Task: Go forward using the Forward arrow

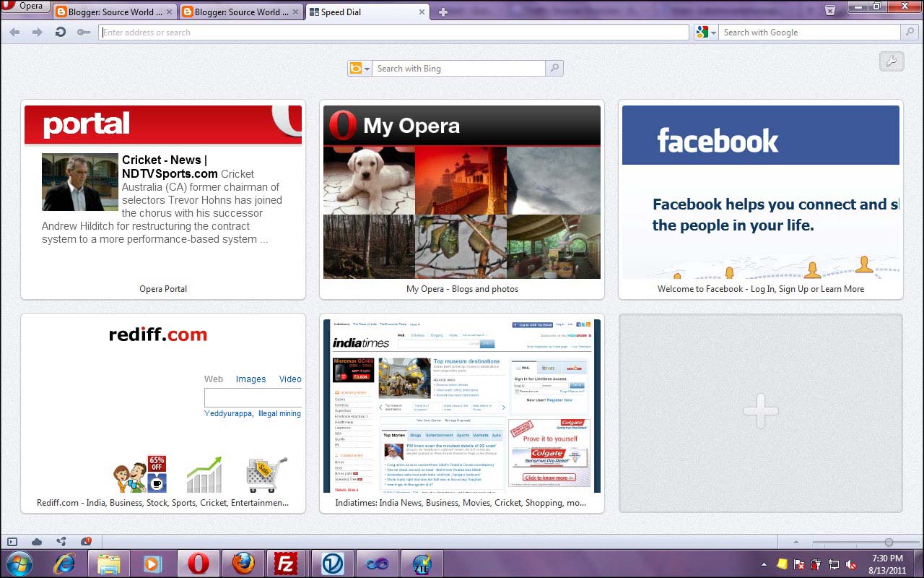Action: [38, 33]
